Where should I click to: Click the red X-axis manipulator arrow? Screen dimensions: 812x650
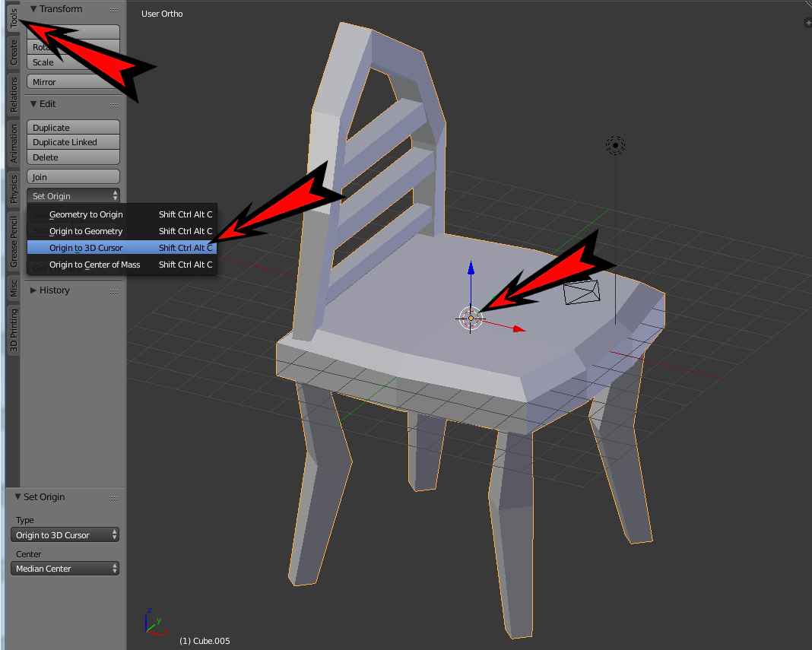pos(519,329)
